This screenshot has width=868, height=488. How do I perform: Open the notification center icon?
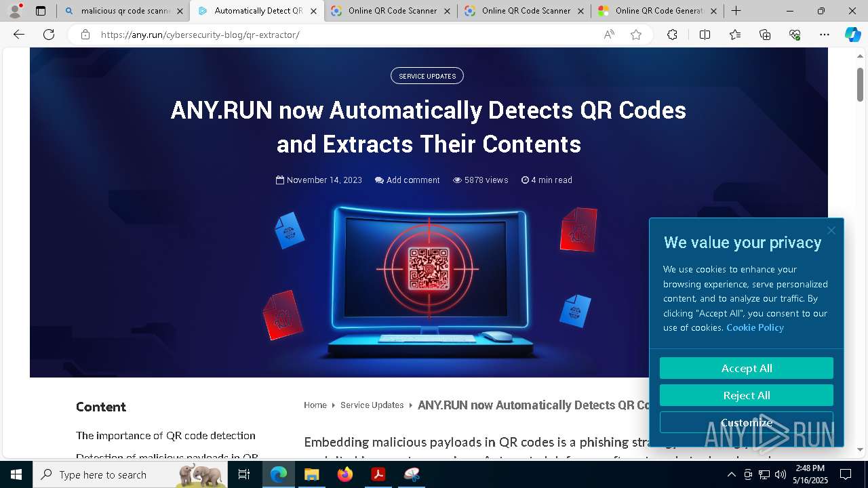(x=846, y=474)
